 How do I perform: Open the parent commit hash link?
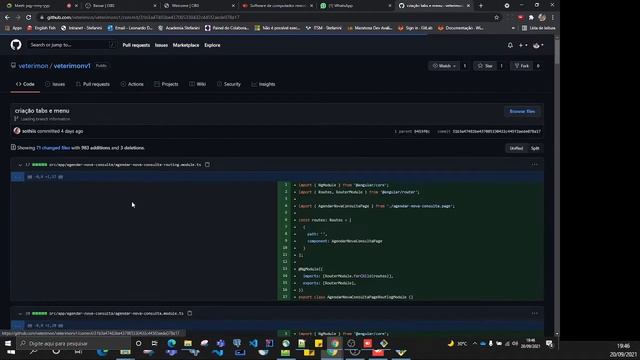pyautogui.click(x=422, y=131)
